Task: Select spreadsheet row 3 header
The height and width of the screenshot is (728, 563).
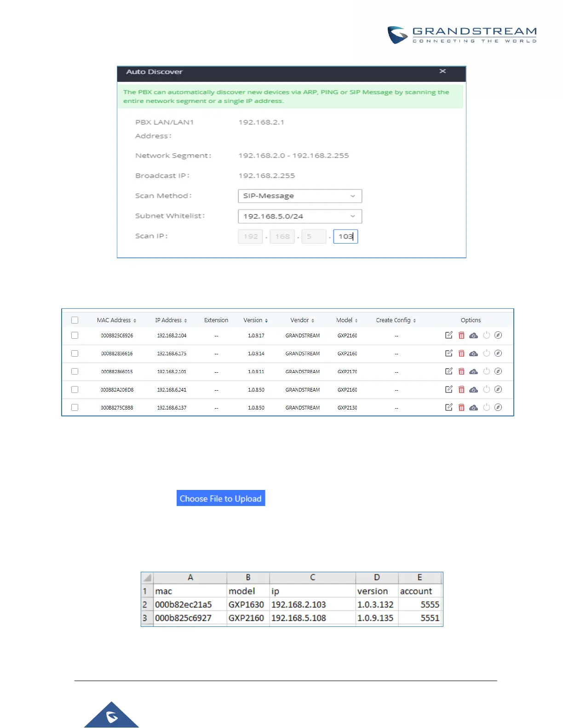Action: point(147,618)
